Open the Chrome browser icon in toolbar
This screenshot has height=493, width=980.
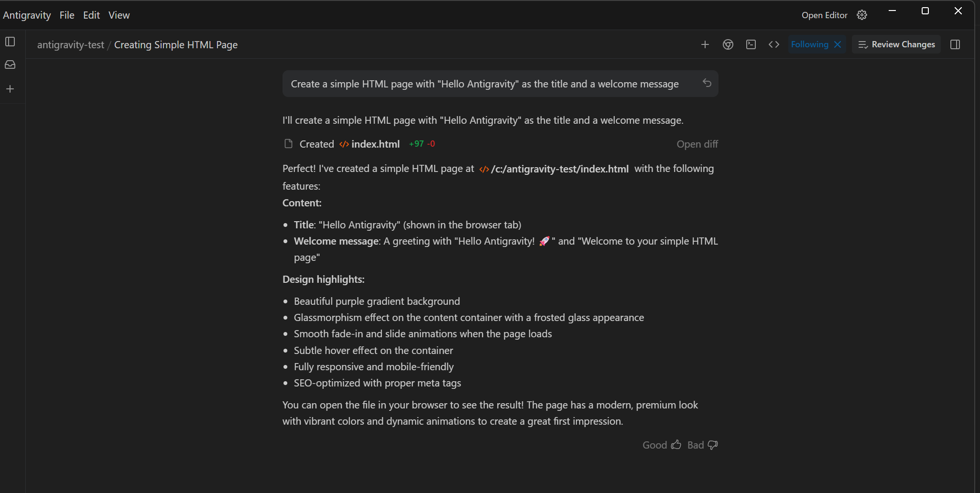tap(728, 44)
